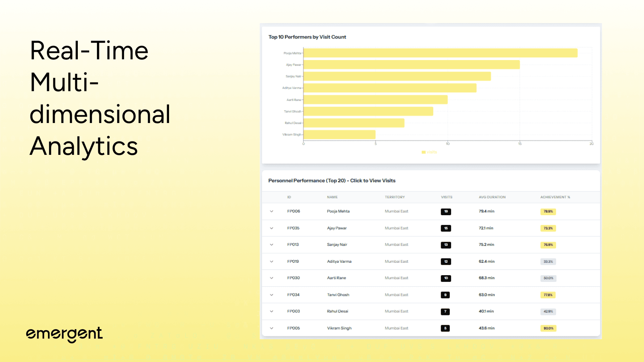Expand the Aditya Varma row chevron
644x362 pixels.
[271, 261]
